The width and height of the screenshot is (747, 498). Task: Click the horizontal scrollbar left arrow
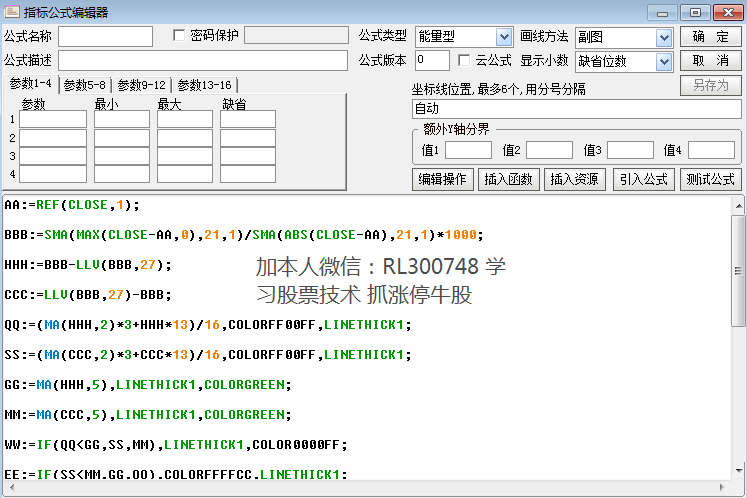tap(12, 487)
